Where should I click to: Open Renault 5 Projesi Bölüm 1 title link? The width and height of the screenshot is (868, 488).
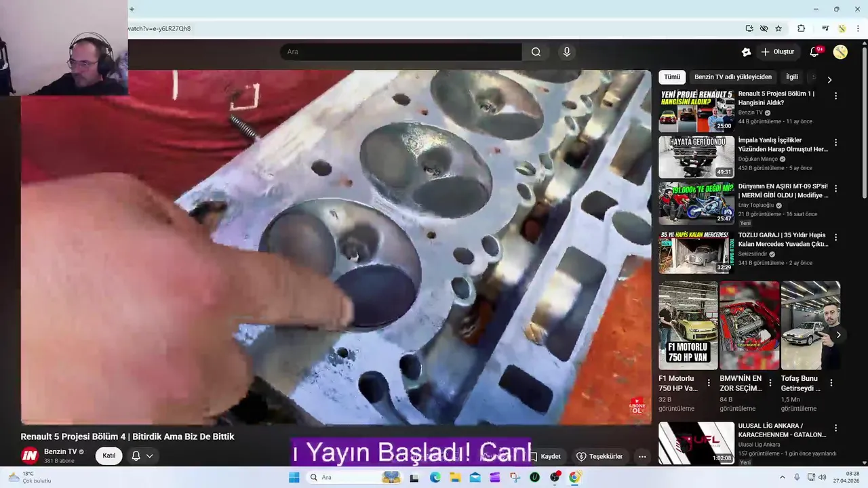[x=776, y=98]
